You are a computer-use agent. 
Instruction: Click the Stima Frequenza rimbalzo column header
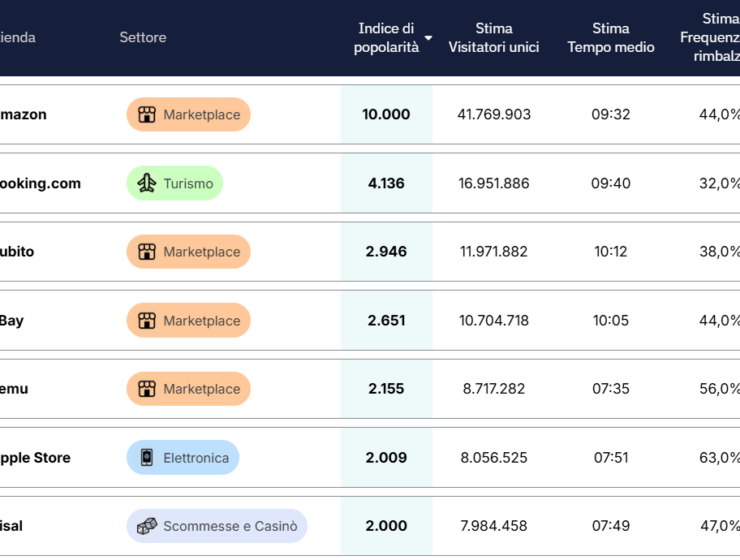click(710, 37)
